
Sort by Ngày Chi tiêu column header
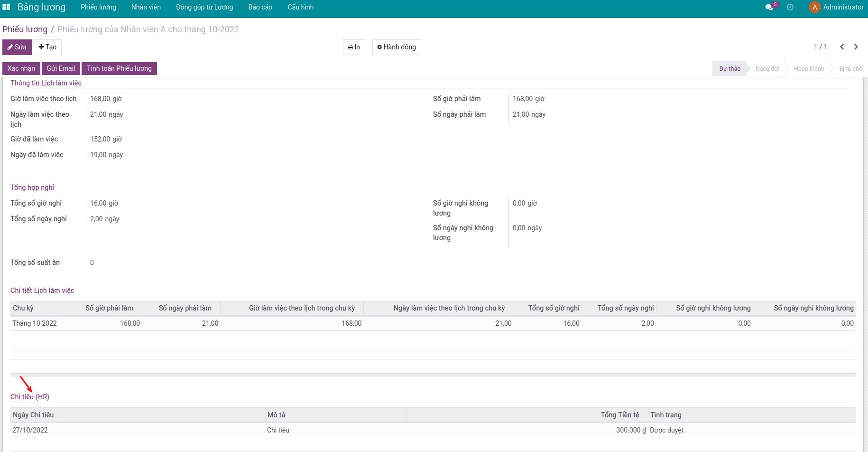pos(33,415)
